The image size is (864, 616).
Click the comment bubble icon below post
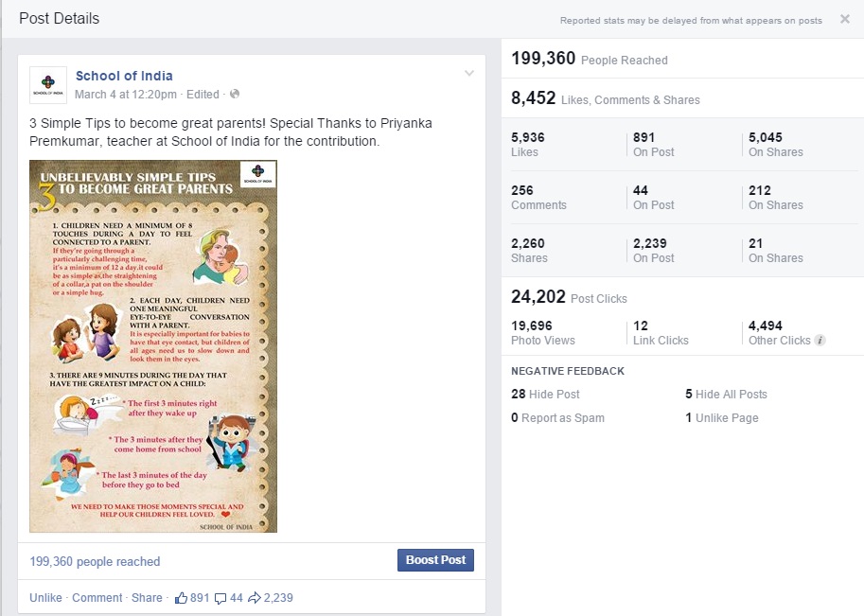220,598
